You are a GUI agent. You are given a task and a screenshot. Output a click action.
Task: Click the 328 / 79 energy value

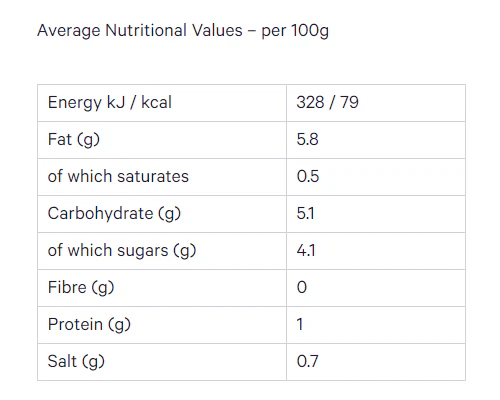click(328, 102)
